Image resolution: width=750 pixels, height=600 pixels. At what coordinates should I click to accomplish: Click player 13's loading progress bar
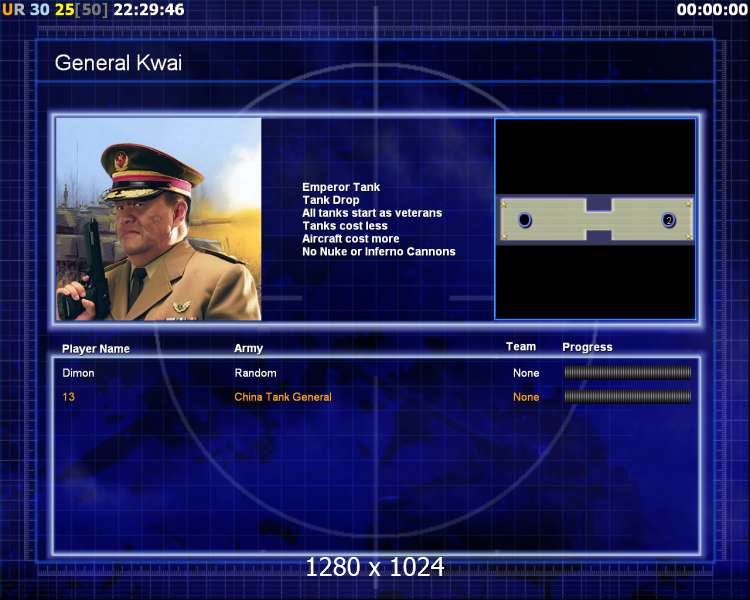pyautogui.click(x=628, y=396)
